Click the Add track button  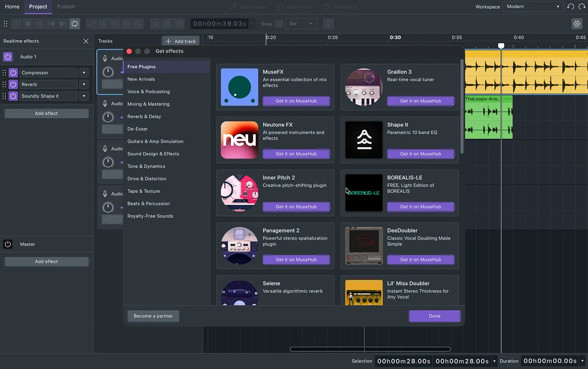coord(181,41)
